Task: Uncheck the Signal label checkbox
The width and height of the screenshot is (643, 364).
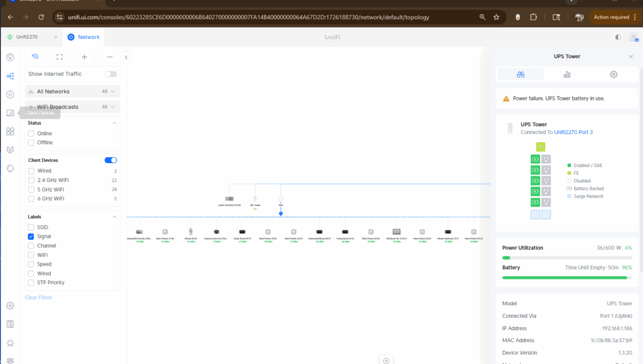Action: pos(31,237)
